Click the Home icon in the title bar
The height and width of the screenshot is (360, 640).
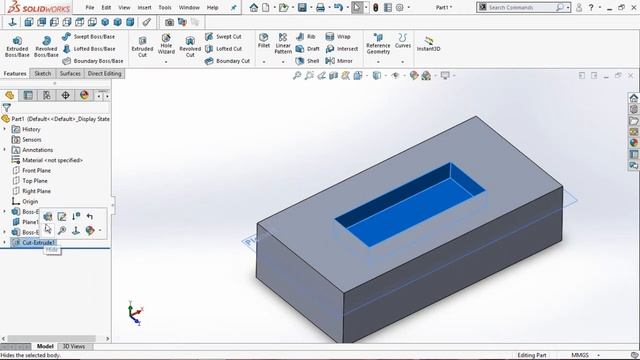pyautogui.click(x=254, y=7)
